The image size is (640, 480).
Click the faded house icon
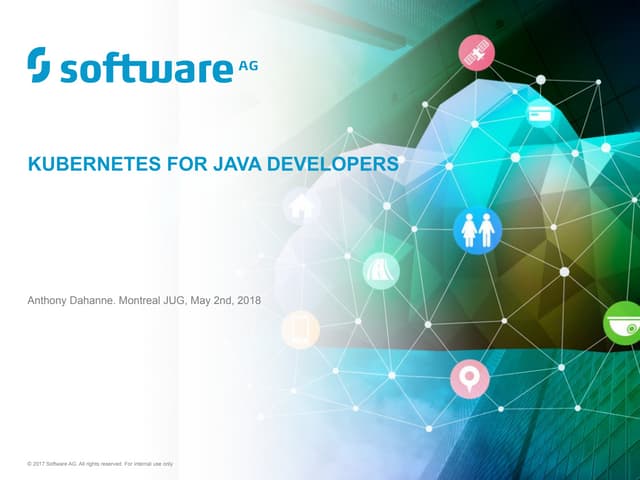point(299,208)
